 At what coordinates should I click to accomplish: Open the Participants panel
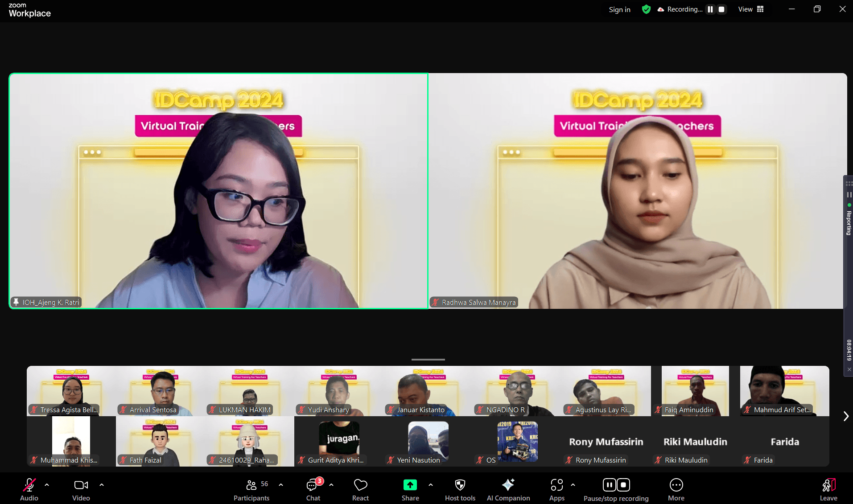point(251,489)
